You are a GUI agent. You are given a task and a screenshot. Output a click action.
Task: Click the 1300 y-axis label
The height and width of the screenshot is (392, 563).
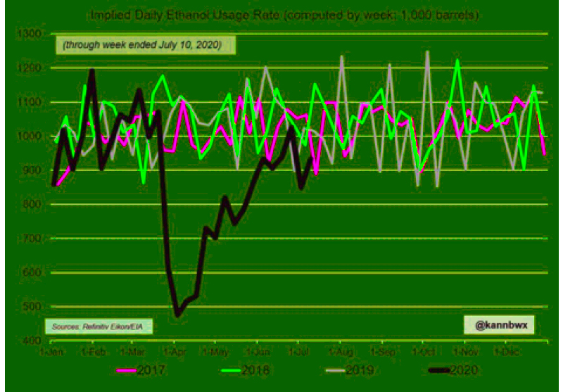click(30, 34)
